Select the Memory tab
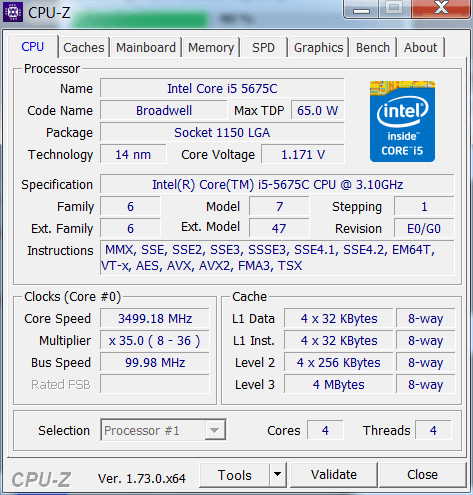The image size is (473, 495). pos(211,48)
